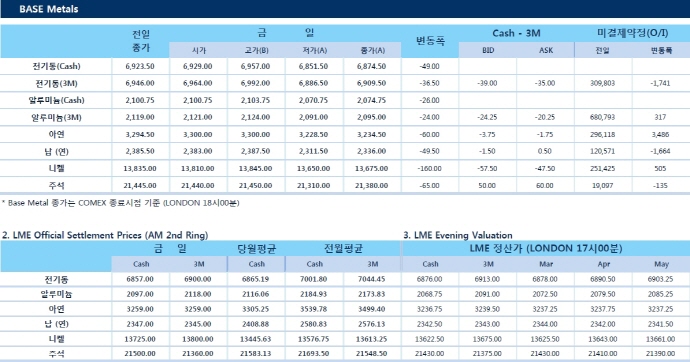Select the 2341.50 lead May valuation

(661, 324)
